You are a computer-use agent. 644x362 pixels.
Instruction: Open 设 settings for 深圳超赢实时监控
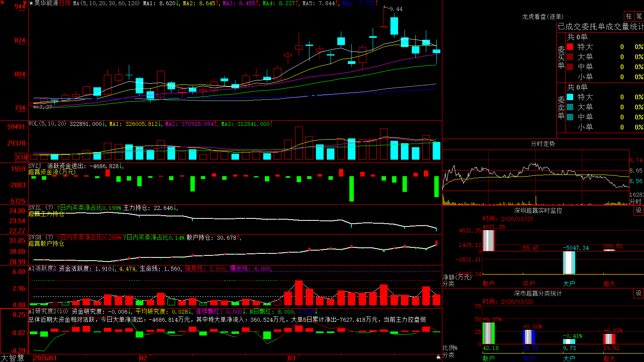639,210
